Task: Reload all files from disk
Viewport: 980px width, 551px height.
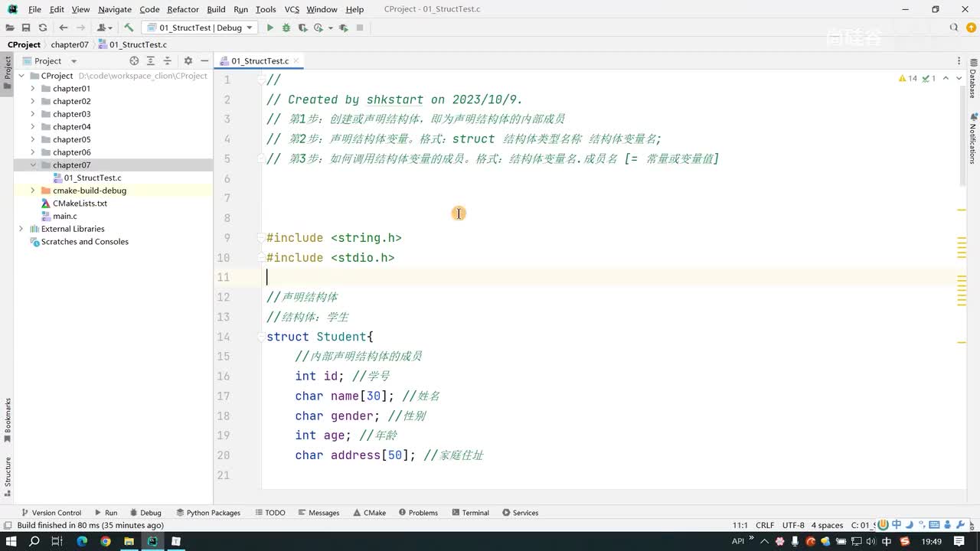Action: (43, 28)
